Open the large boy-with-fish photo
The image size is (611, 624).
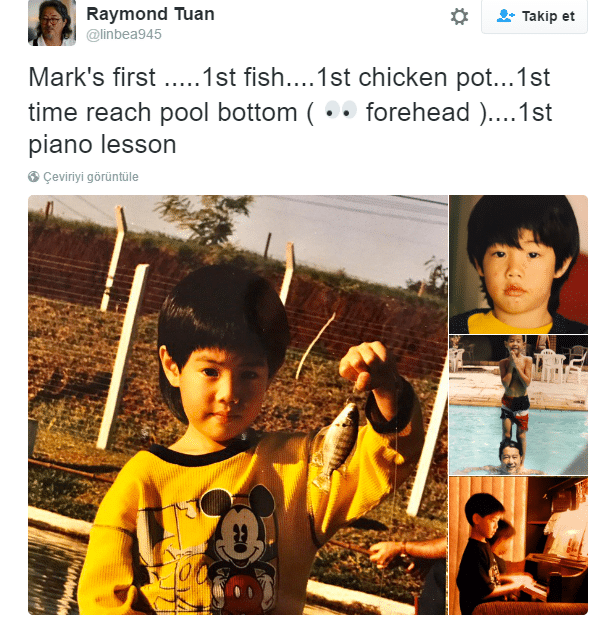pos(238,405)
